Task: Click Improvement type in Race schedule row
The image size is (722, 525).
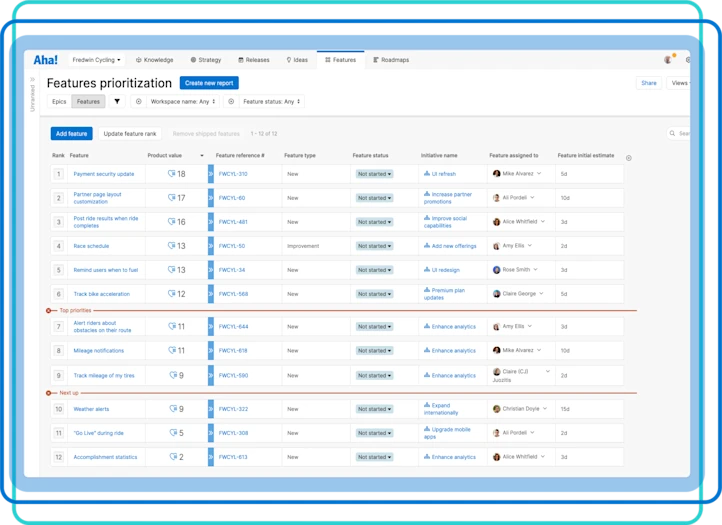Action: (303, 246)
